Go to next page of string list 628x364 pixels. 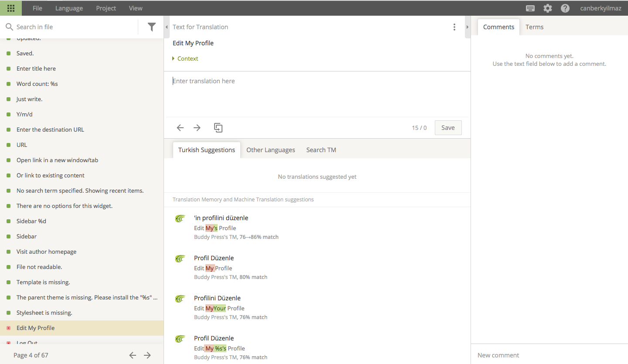pyautogui.click(x=147, y=355)
